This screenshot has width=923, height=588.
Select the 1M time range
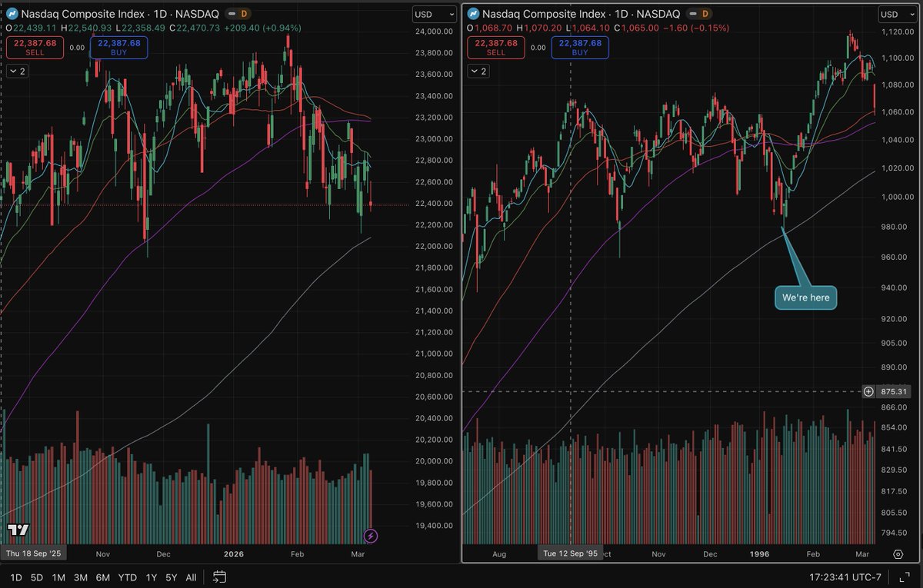tap(58, 577)
